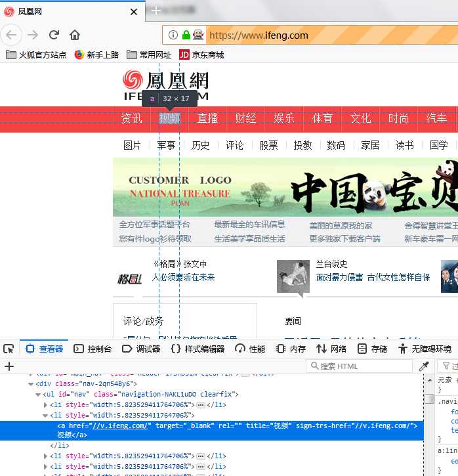Click 娱乐 in the red navigation bar
The height and width of the screenshot is (476, 458).
[284, 118]
